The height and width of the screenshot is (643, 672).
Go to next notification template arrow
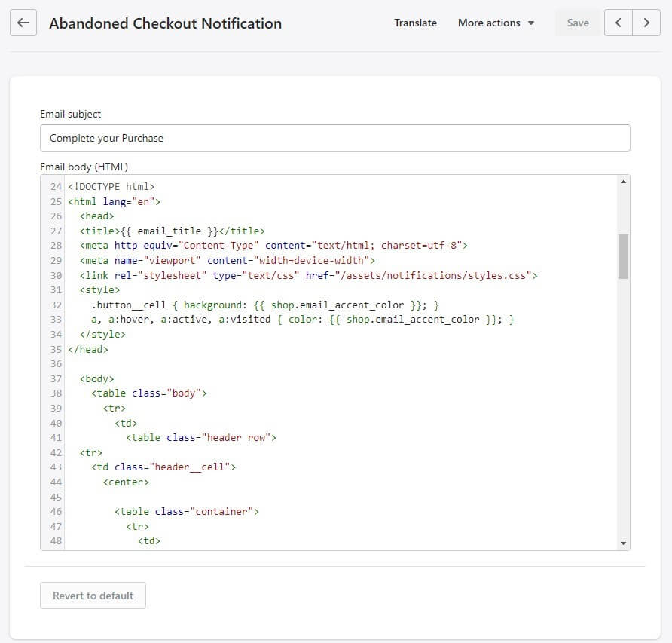pyautogui.click(x=646, y=23)
